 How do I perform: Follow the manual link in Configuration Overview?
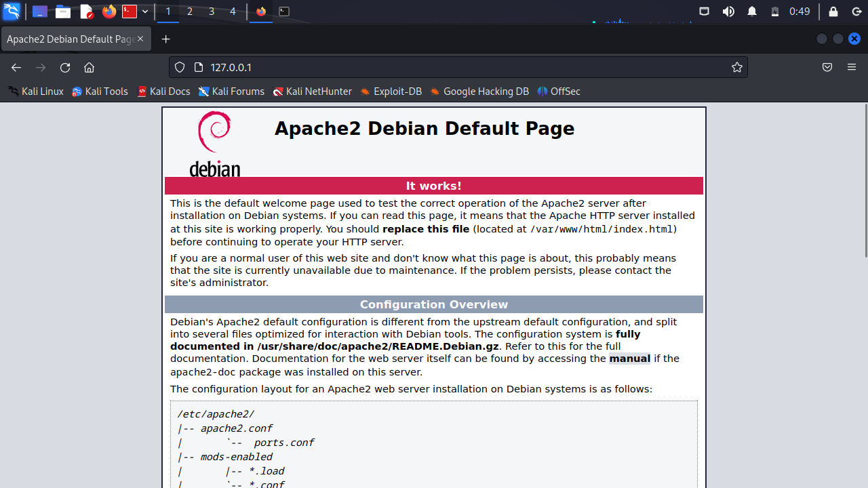629,359
